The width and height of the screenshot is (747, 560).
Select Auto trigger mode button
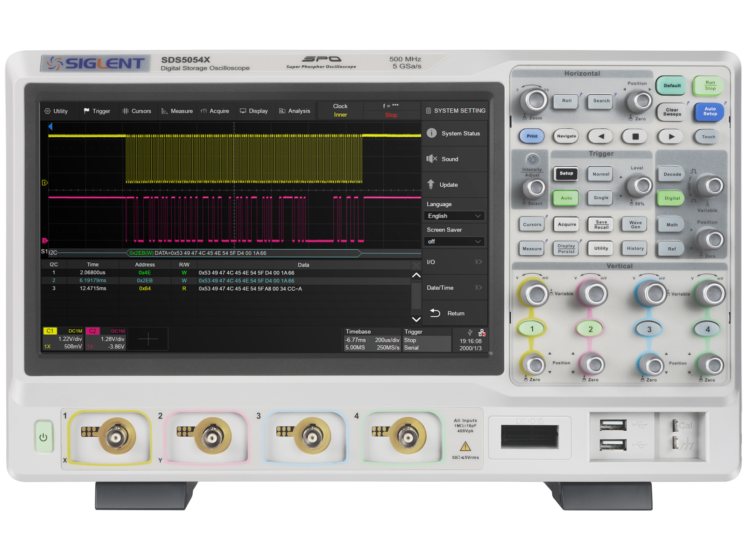566,198
